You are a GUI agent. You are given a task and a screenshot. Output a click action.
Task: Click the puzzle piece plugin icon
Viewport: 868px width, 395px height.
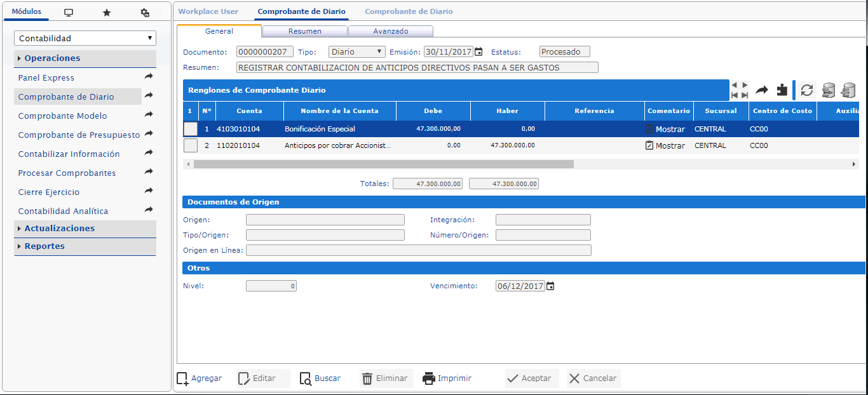782,90
